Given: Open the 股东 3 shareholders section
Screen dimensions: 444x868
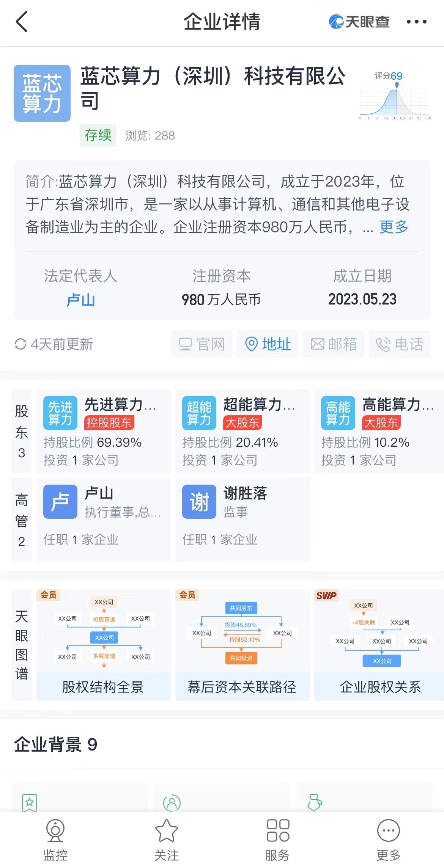Looking at the screenshot, I should click(22, 432).
